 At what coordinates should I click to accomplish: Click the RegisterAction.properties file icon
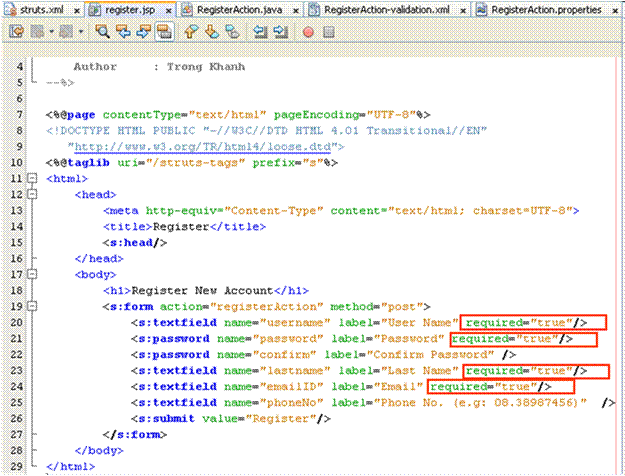(x=482, y=10)
